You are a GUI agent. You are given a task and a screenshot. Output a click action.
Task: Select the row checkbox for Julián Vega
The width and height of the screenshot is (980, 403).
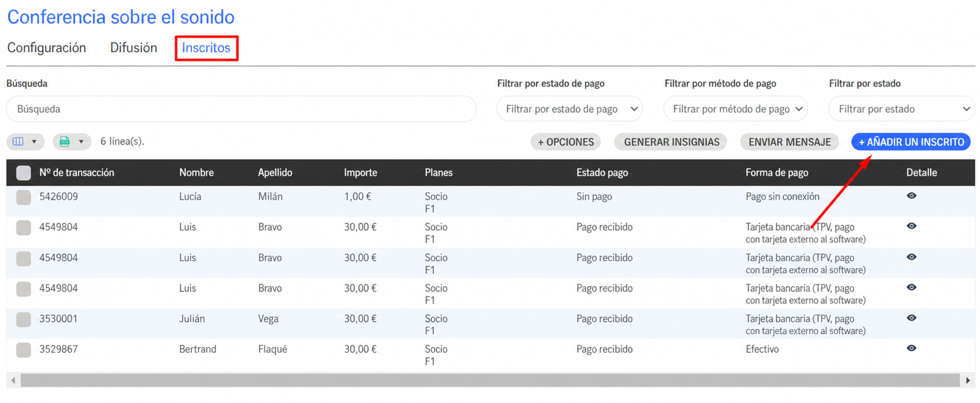[x=24, y=319]
